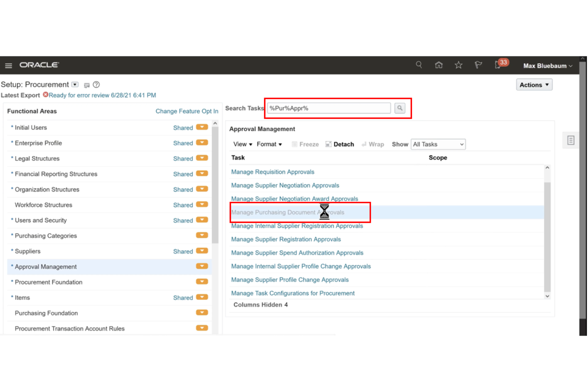
Task: Open Manage Supplier Negotiation Approvals task
Action: (x=285, y=185)
